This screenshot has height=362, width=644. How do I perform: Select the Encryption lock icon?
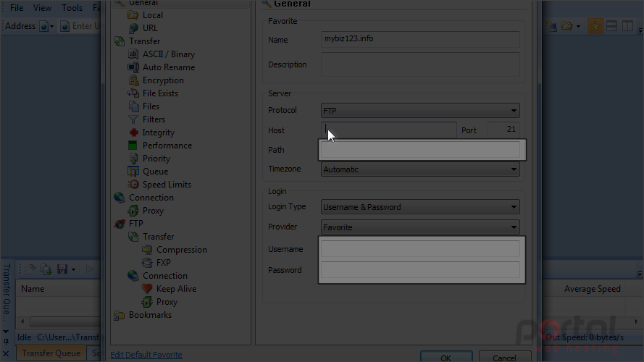coord(133,80)
